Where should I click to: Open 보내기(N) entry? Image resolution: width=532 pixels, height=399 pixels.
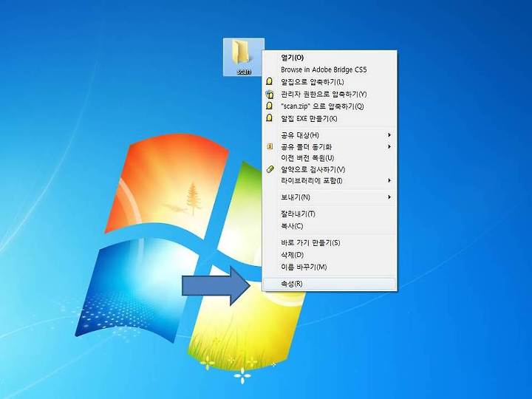(329, 197)
